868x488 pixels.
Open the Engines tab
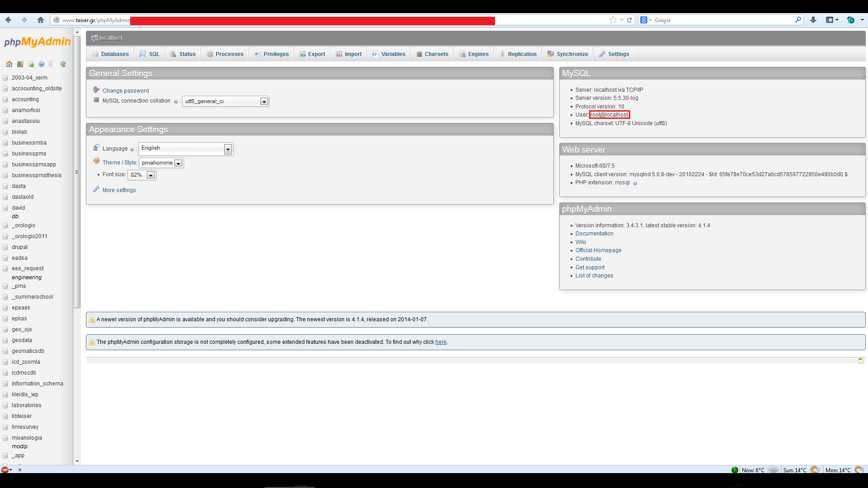[x=474, y=54]
